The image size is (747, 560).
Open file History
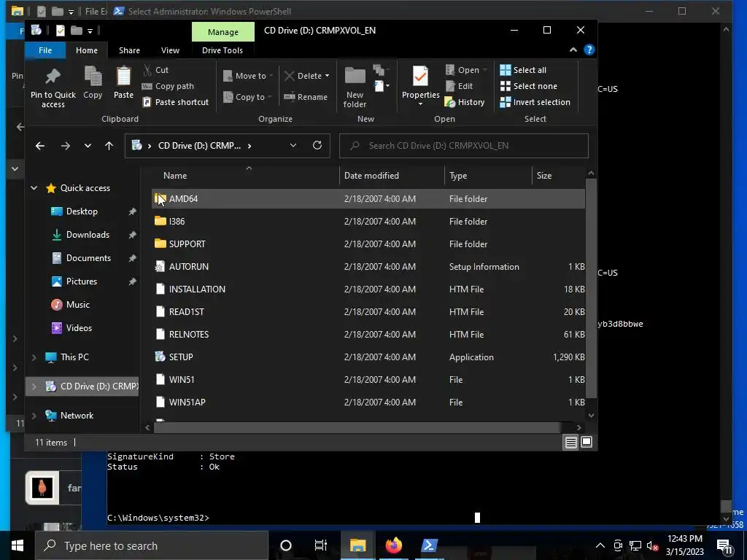click(465, 102)
